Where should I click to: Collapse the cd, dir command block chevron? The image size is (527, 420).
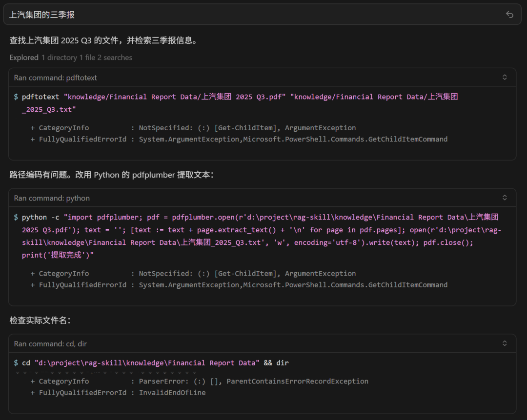click(x=505, y=343)
